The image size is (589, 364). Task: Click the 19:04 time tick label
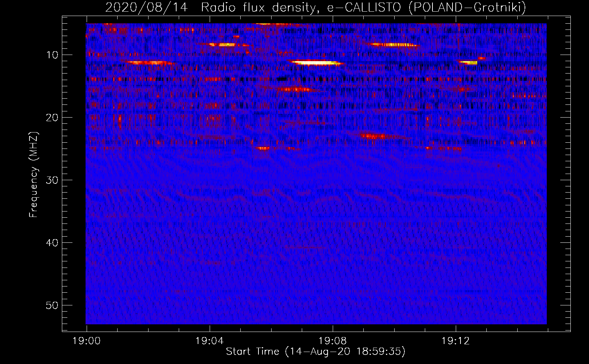click(x=209, y=341)
